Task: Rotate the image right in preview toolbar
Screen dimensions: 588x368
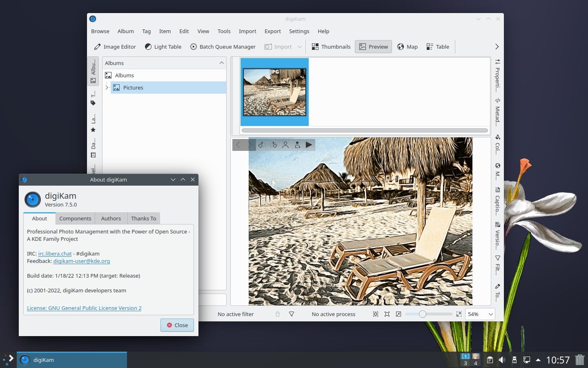Action: 274,145
